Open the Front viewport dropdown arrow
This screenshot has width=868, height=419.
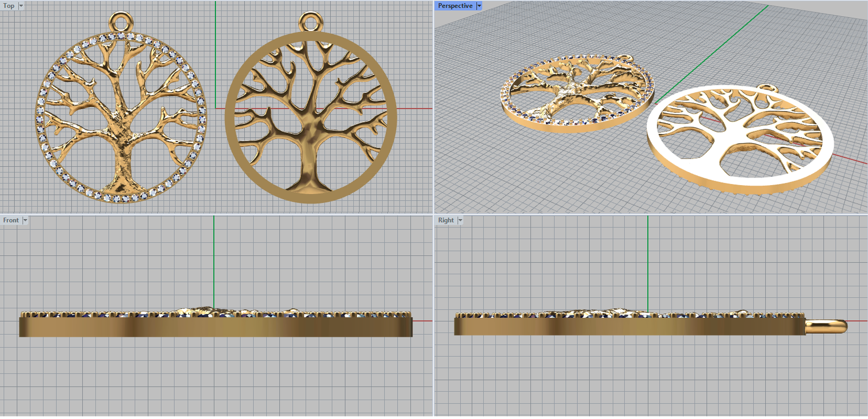pyautogui.click(x=25, y=220)
